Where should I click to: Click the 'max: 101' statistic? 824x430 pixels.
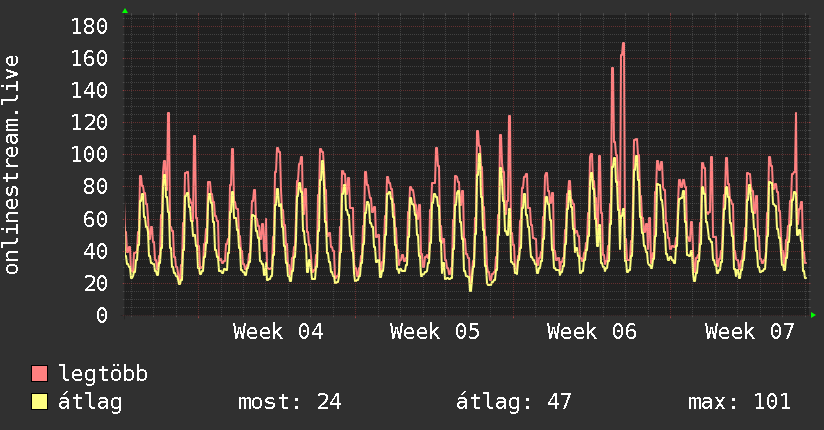tap(739, 402)
